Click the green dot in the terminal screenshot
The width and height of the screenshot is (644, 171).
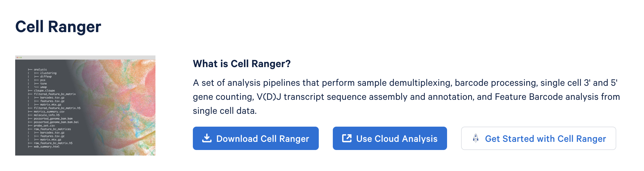(x=21, y=57)
